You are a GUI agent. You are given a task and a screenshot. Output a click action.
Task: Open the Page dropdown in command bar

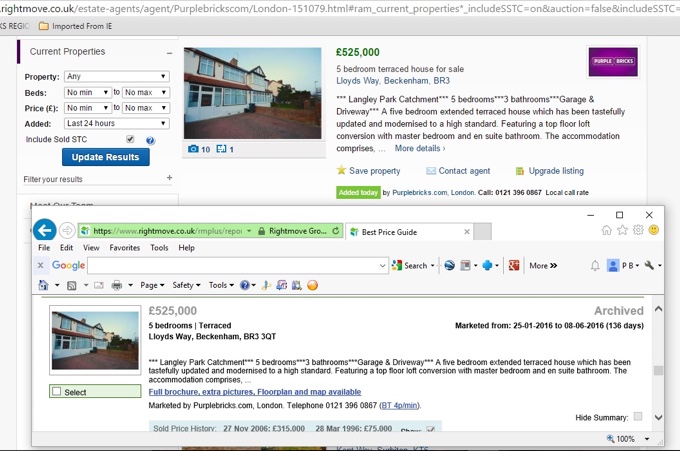(x=152, y=285)
